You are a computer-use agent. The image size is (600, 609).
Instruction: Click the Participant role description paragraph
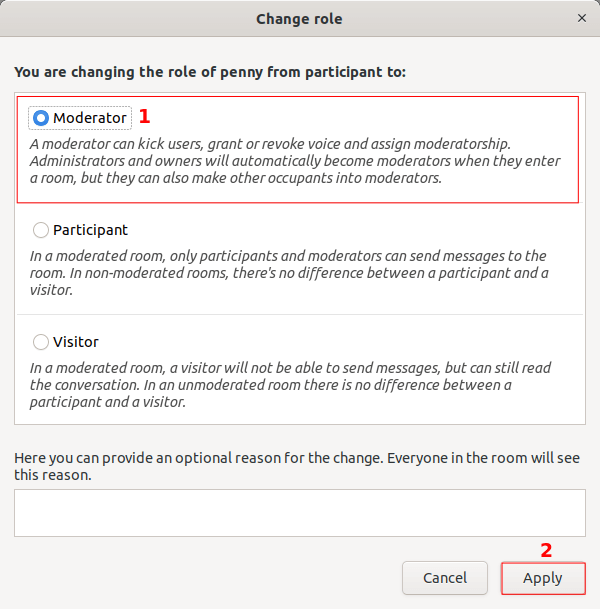pyautogui.click(x=288, y=273)
